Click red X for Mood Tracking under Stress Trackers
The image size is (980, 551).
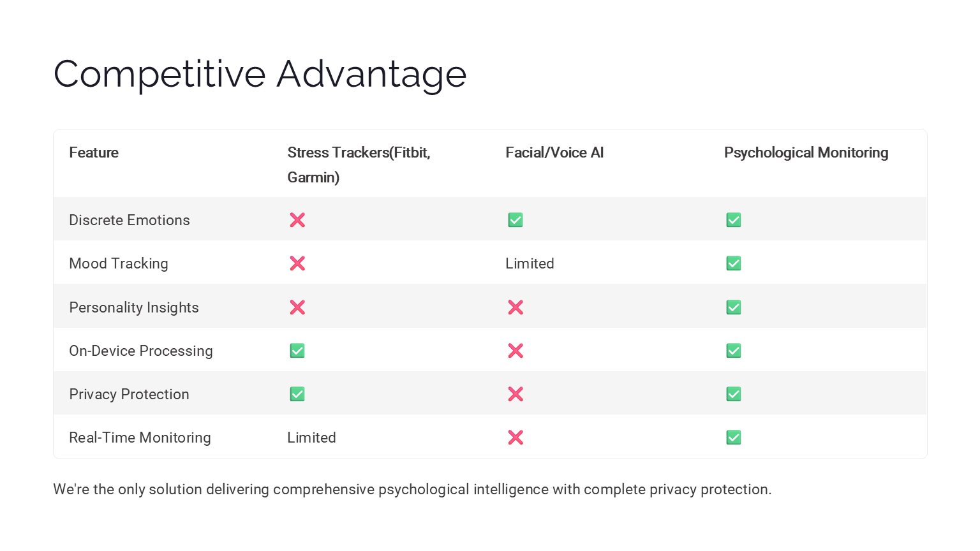[297, 263]
